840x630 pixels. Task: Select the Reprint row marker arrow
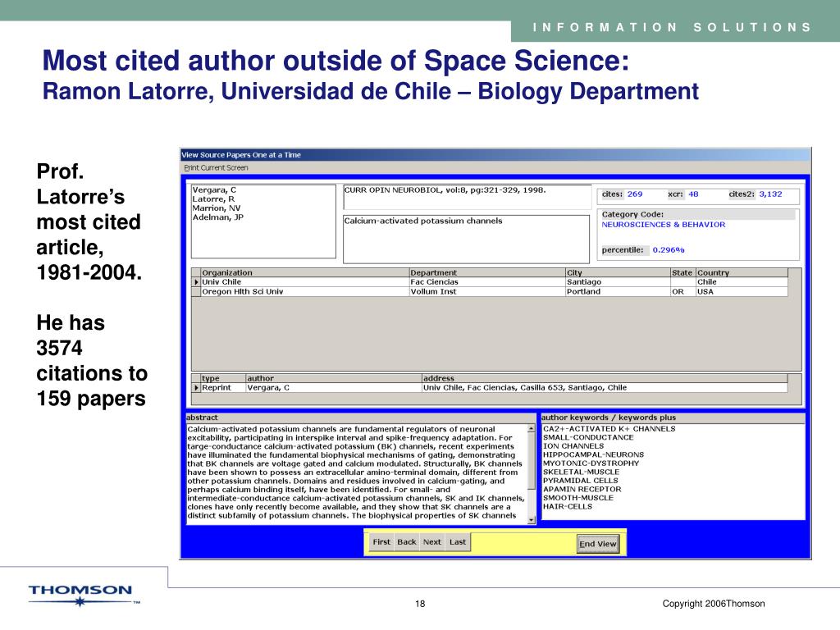tap(197, 387)
